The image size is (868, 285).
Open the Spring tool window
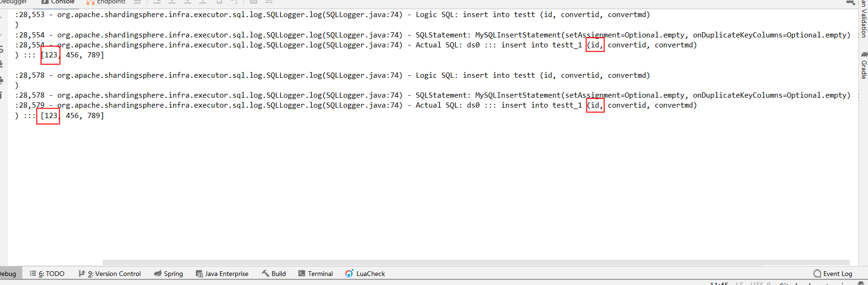168,274
